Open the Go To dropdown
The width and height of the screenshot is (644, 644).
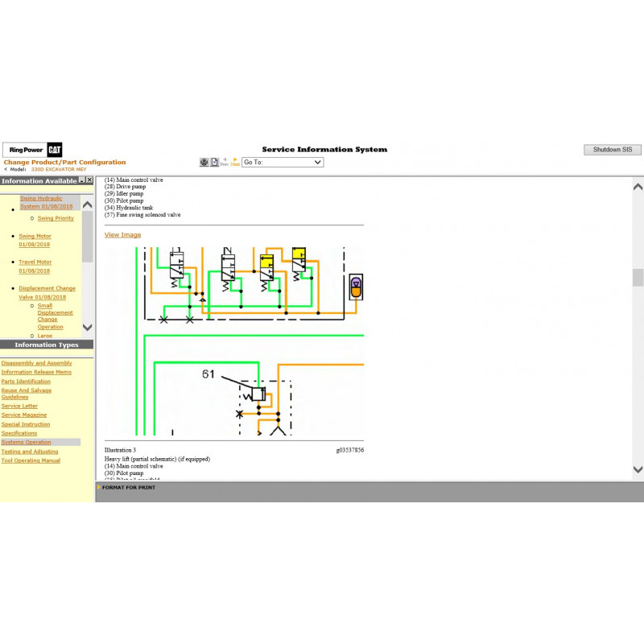[283, 162]
